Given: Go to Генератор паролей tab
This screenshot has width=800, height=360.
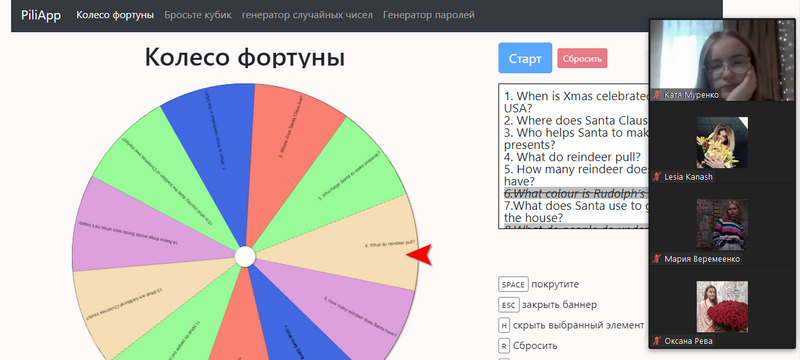Looking at the screenshot, I should (429, 15).
